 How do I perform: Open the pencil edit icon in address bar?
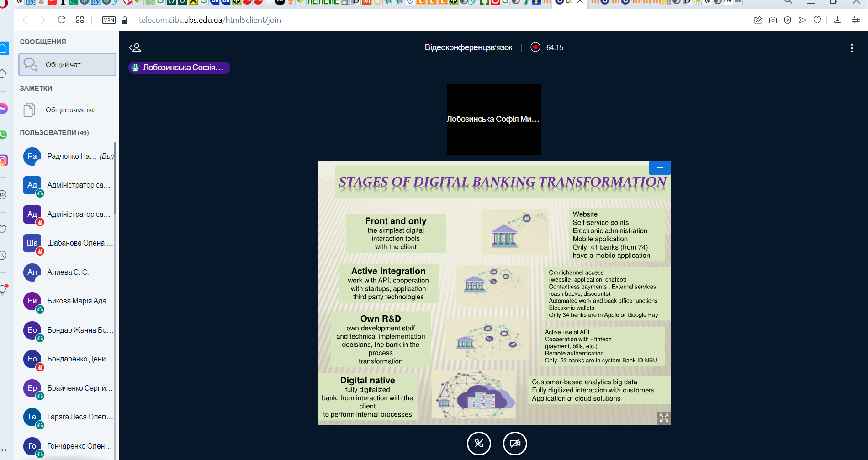(758, 20)
